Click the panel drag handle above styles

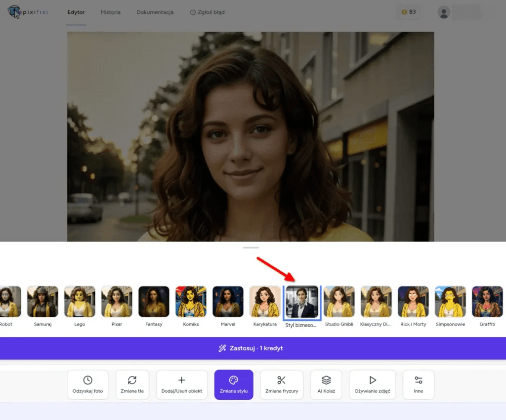[x=251, y=248]
